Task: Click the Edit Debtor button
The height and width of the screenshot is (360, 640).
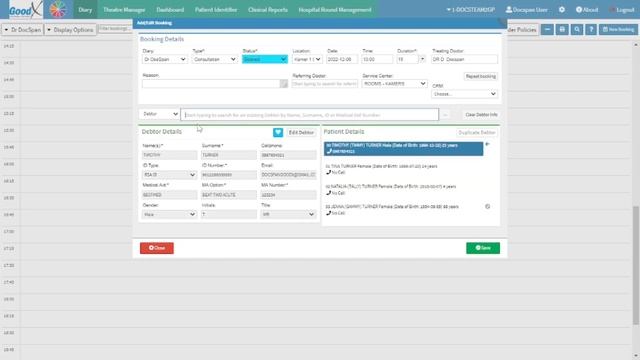Action: point(301,132)
